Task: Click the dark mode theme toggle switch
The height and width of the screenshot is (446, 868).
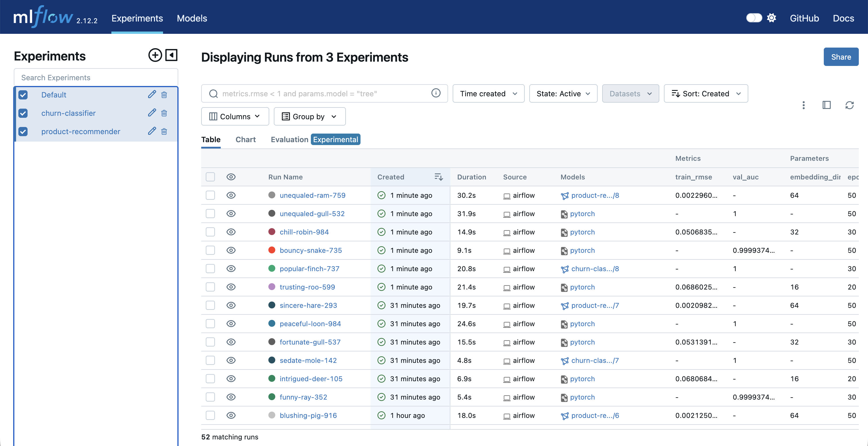Action: pyautogui.click(x=754, y=18)
